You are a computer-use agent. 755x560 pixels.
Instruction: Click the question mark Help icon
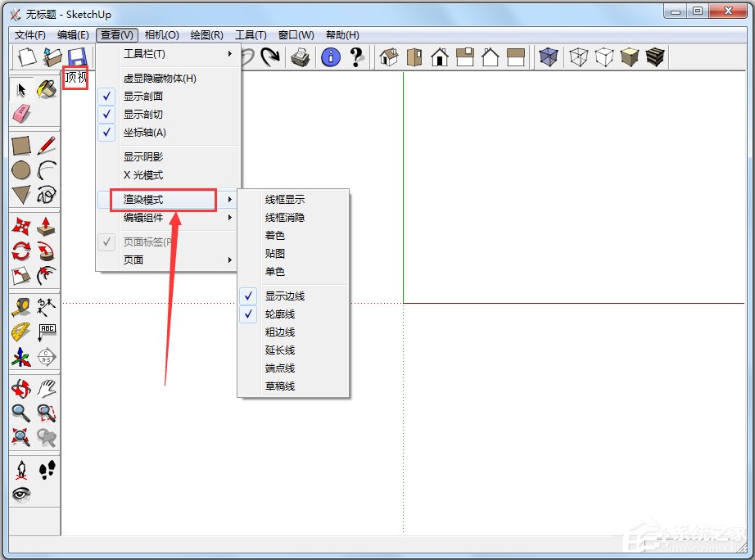point(356,57)
